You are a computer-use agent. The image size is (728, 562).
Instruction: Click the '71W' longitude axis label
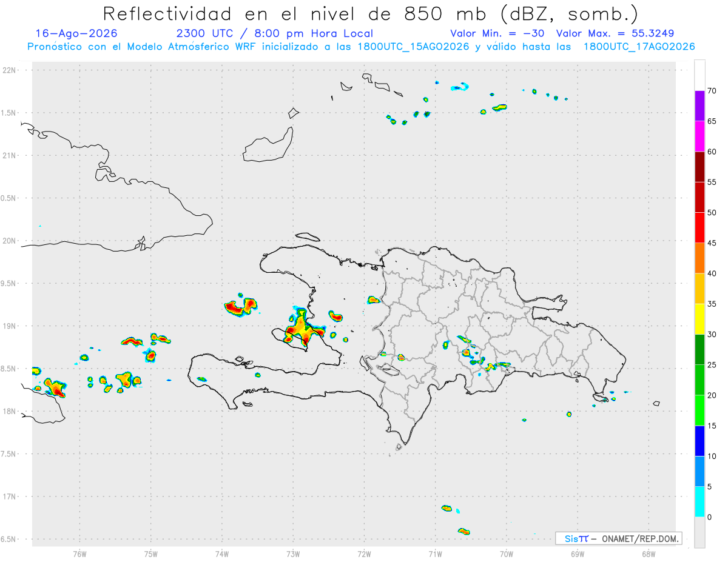pos(435,554)
